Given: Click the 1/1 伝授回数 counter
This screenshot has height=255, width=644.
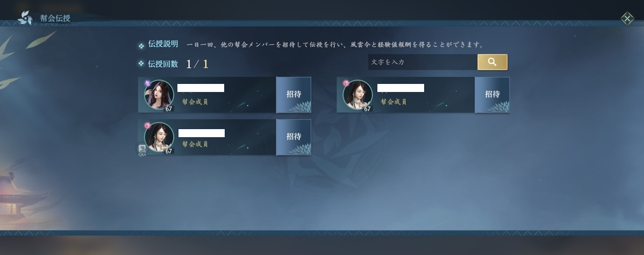Looking at the screenshot, I should pos(197,63).
